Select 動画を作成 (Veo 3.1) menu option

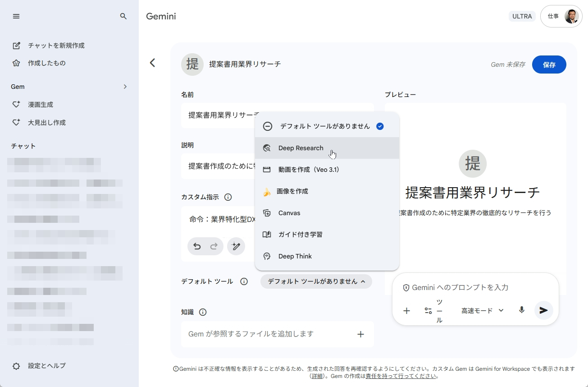327,170
